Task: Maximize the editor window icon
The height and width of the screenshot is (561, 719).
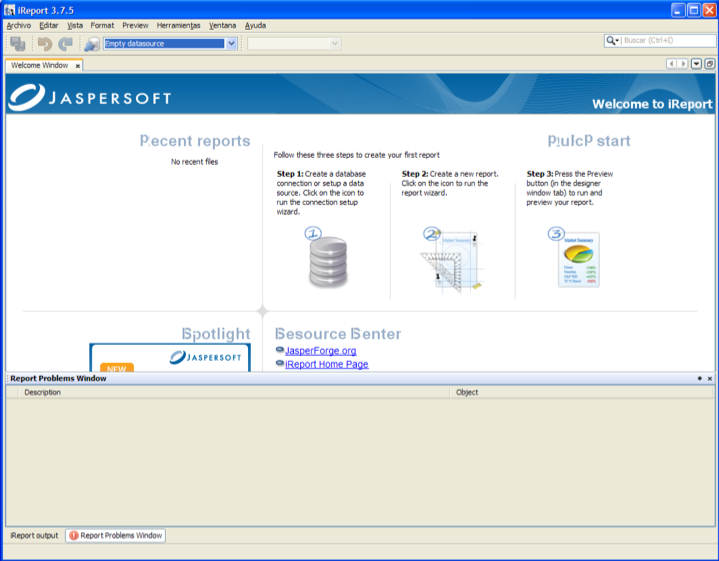Action: pyautogui.click(x=709, y=64)
